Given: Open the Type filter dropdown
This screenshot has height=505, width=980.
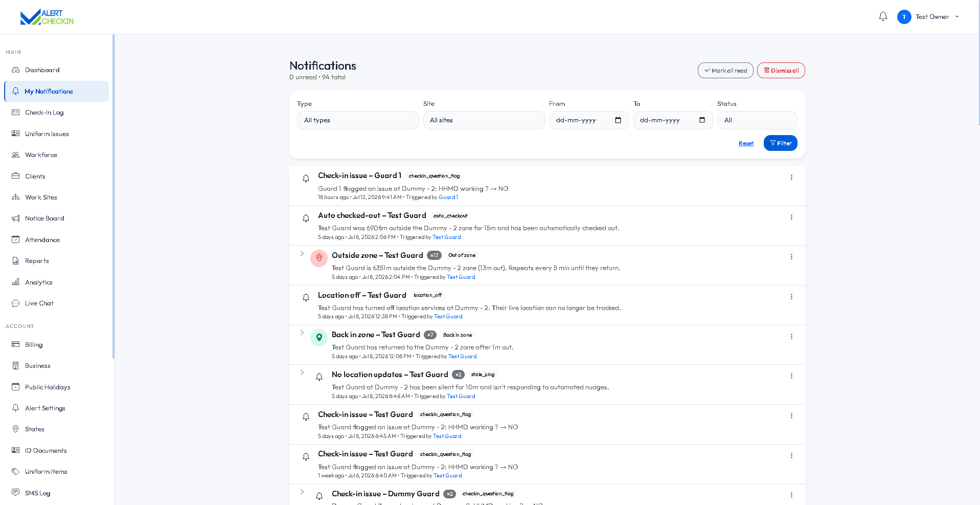Looking at the screenshot, I should (358, 120).
